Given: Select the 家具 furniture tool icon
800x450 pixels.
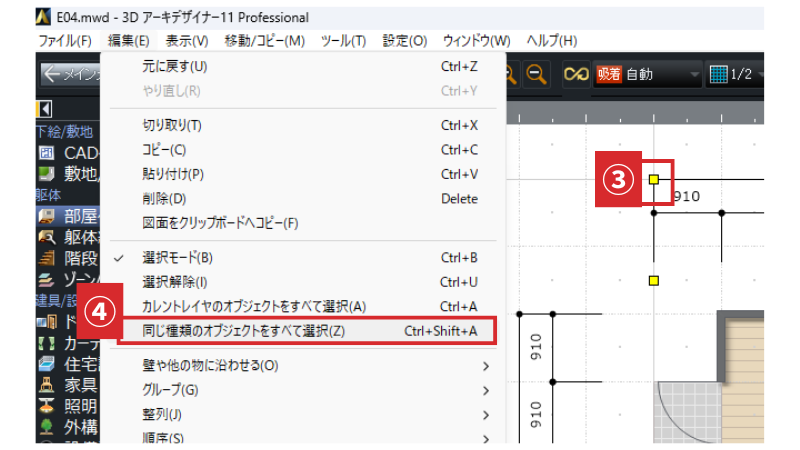Looking at the screenshot, I should pos(46,385).
